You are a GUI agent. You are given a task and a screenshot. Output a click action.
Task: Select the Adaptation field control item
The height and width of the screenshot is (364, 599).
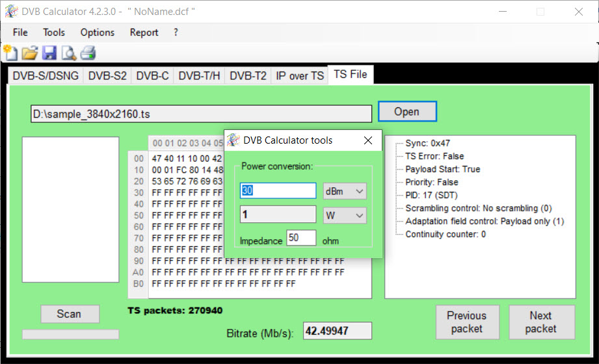coord(485,221)
